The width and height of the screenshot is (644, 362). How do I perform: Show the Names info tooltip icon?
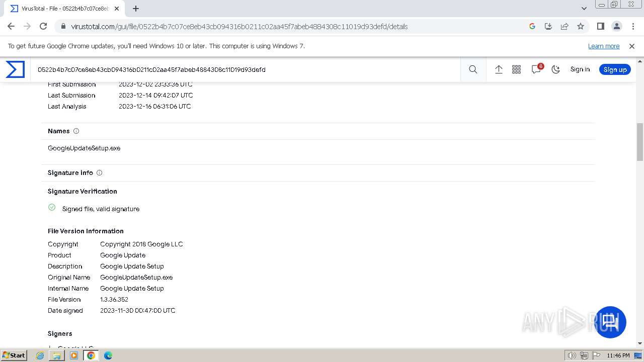[x=76, y=131]
